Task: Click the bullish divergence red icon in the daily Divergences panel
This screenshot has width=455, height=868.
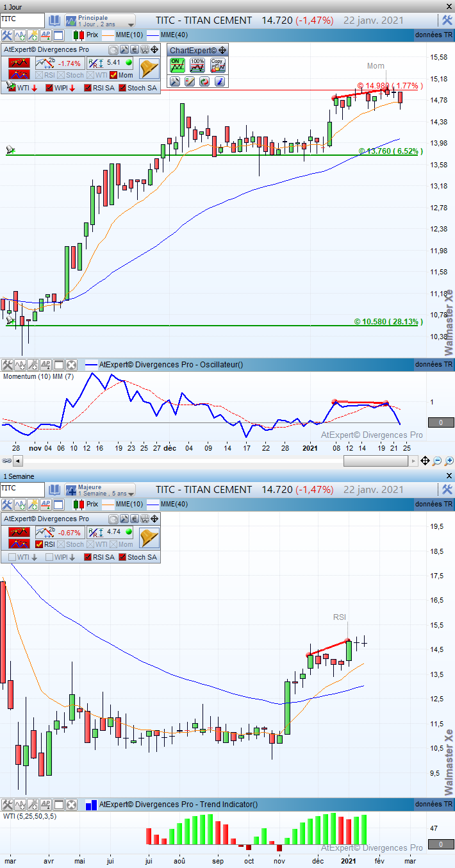Action: [19, 74]
